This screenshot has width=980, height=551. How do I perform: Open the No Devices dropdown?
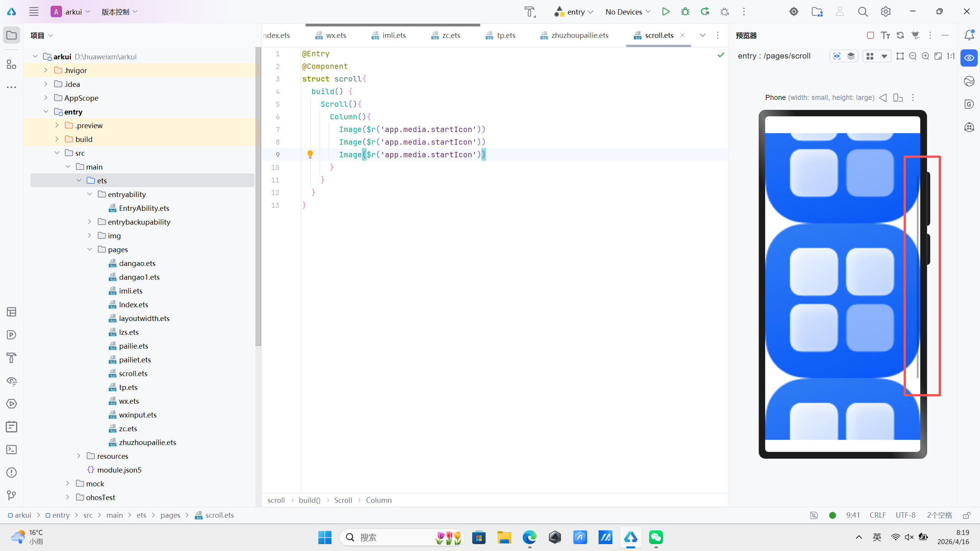(x=628, y=12)
